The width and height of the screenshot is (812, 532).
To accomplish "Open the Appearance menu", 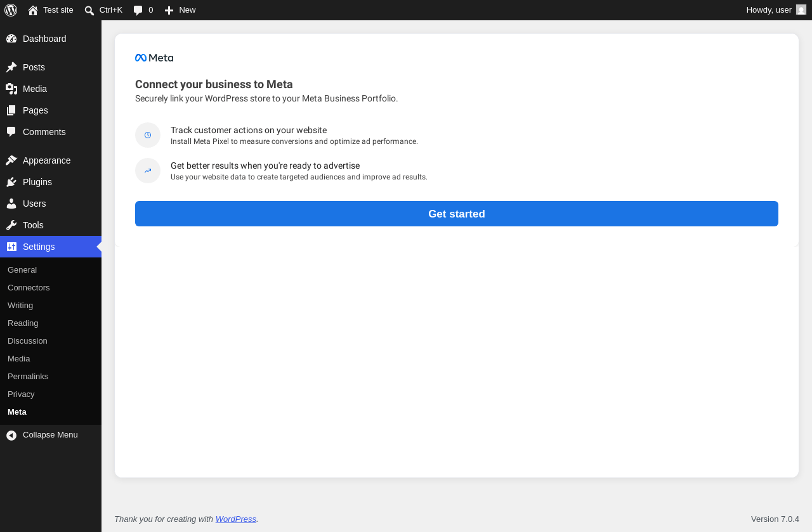I will [x=51, y=160].
